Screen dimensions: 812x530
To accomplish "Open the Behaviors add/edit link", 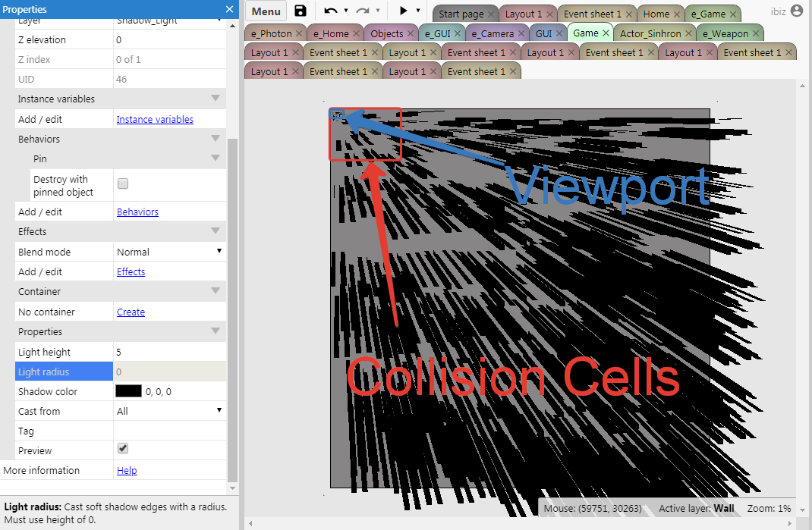I will [138, 212].
